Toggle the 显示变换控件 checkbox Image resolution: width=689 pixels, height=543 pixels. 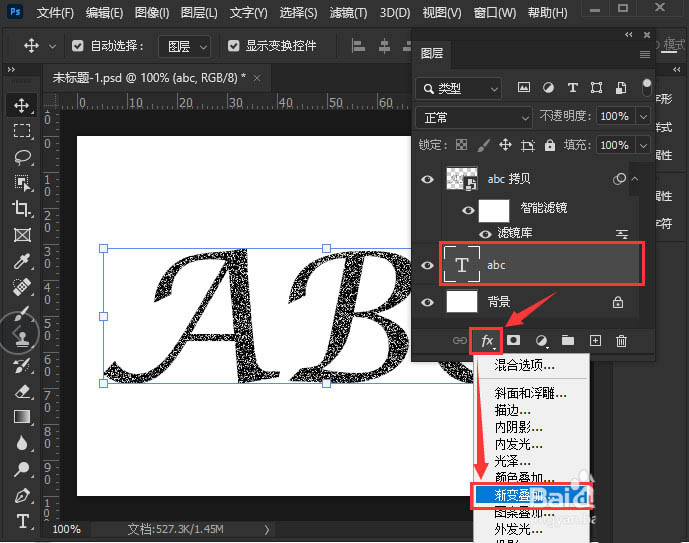point(233,46)
